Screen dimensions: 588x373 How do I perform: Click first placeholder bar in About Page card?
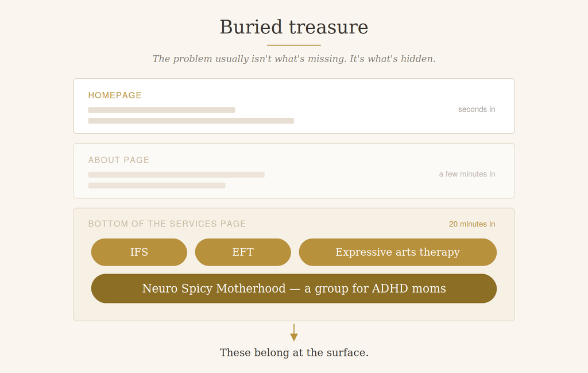[176, 175]
